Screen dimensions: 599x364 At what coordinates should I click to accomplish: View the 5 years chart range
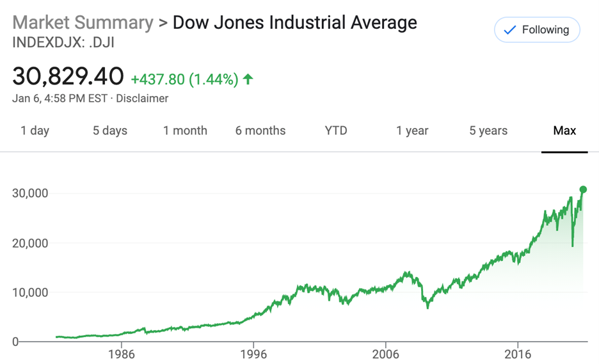(488, 131)
